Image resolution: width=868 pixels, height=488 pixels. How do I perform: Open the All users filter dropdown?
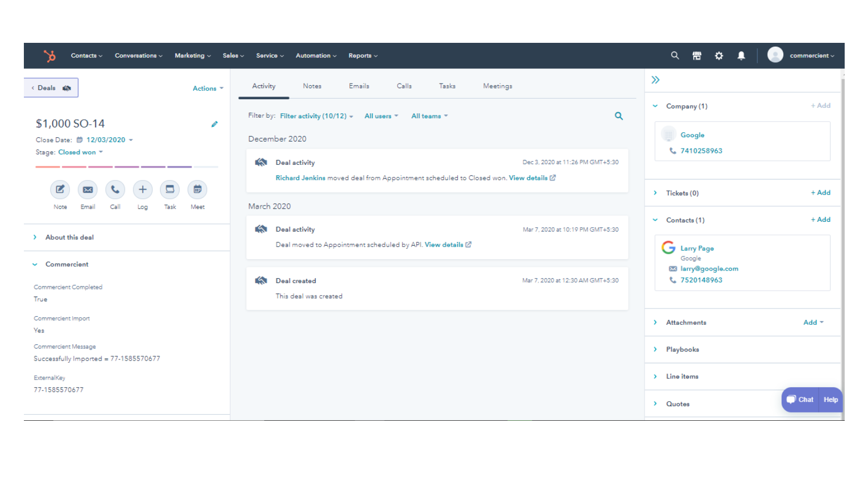coord(381,115)
